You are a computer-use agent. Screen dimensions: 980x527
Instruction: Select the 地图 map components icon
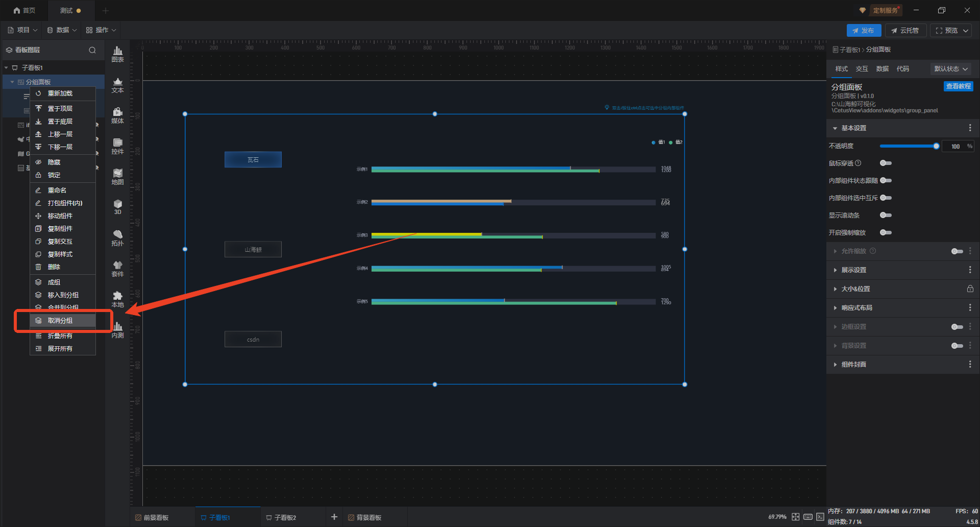point(117,177)
